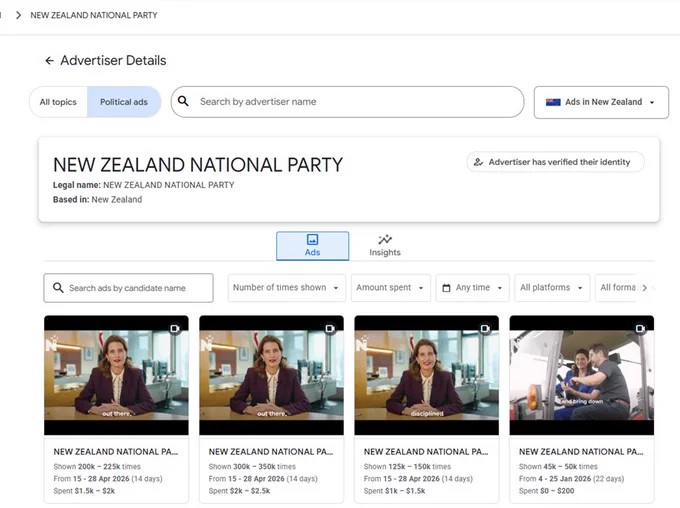
Task: Open the Ads in New Zealand region dropdown
Action: 601,102
